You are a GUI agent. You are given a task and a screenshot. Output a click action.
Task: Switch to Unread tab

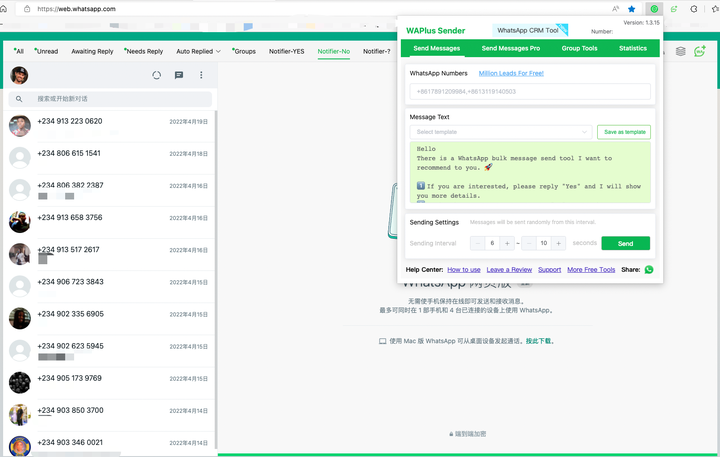(x=46, y=51)
